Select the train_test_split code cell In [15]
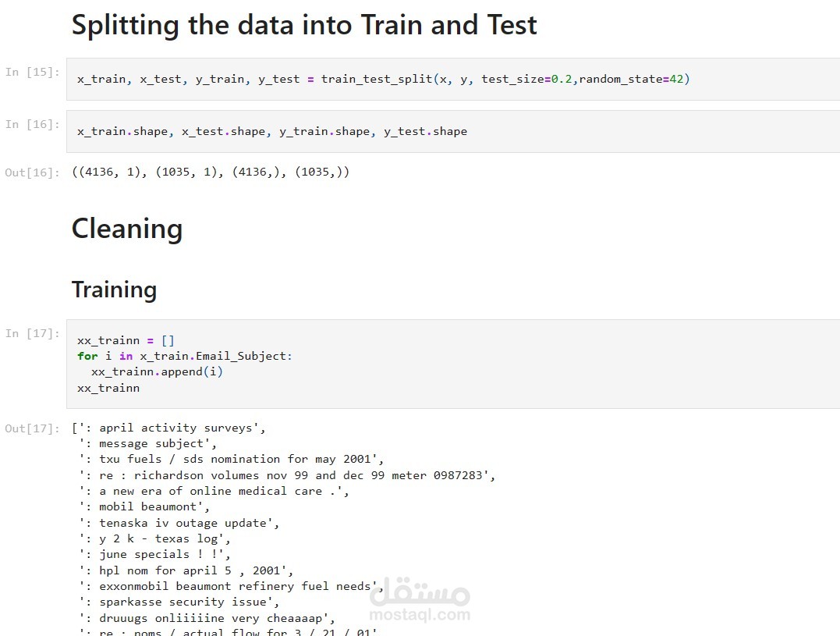 coord(453,80)
